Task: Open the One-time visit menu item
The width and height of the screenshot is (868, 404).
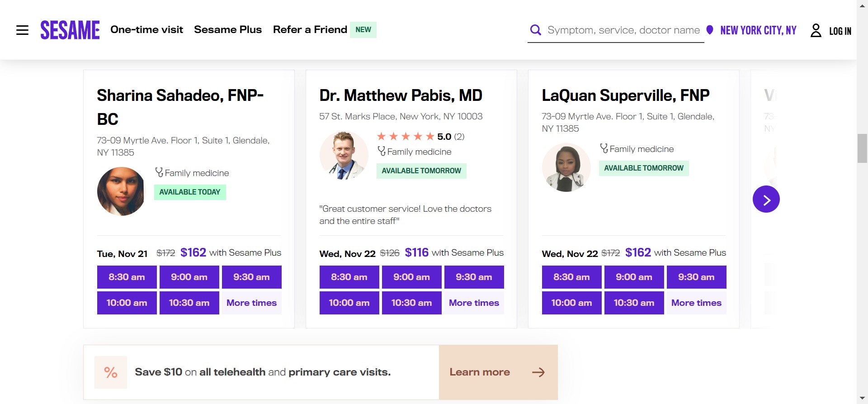Action: point(146,30)
